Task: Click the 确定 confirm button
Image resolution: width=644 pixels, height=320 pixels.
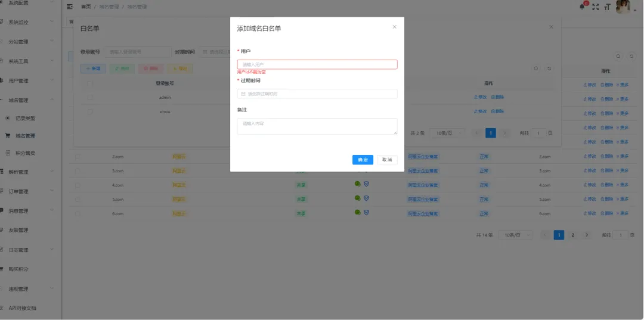Action: (363, 160)
